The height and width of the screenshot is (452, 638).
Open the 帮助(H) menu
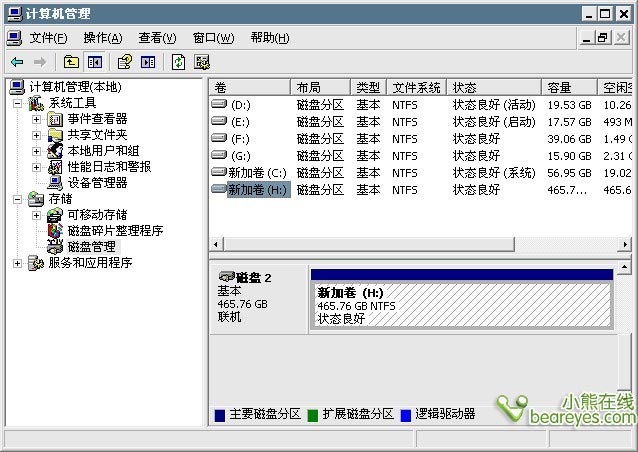270,38
